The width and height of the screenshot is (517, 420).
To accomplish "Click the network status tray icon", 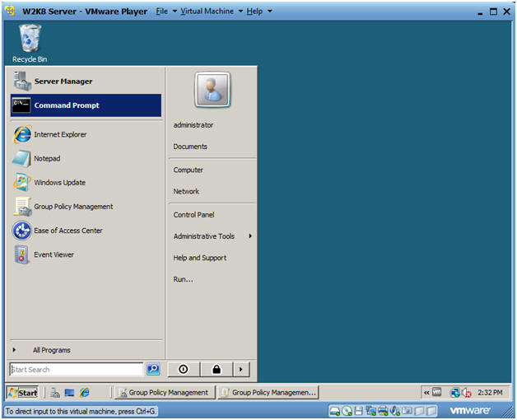I will 455,392.
